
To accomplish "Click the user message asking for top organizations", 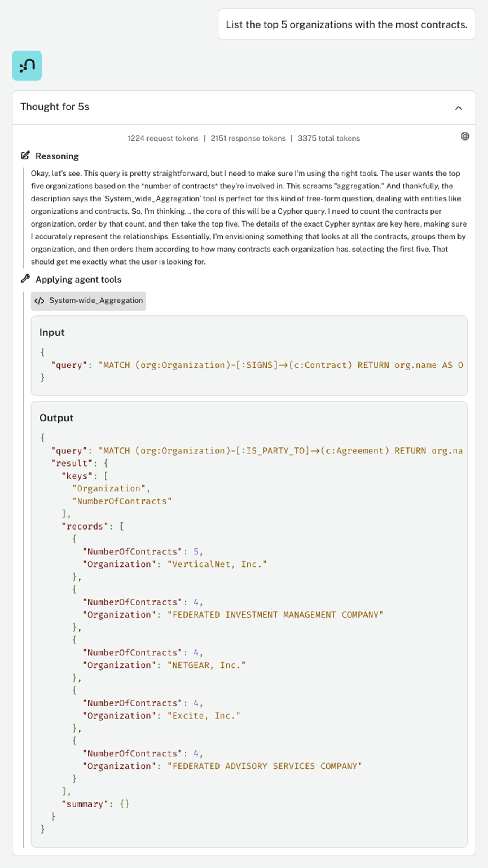I will (346, 24).
